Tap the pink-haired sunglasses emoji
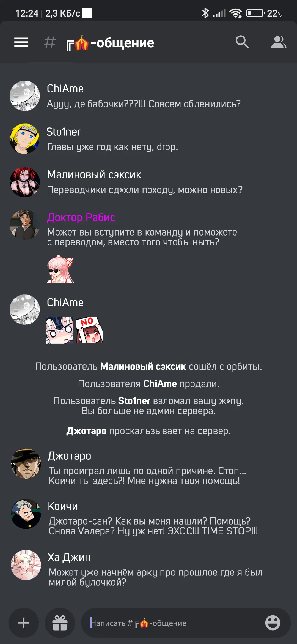 pos(61,269)
